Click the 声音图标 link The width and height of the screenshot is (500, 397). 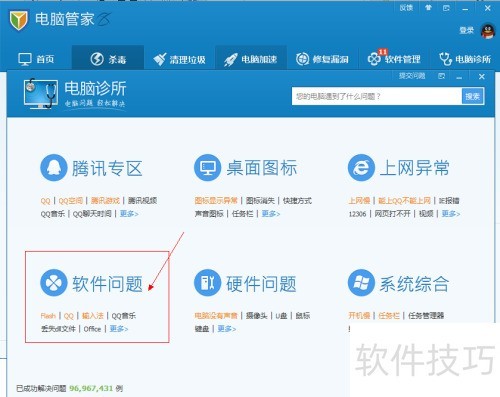click(209, 214)
